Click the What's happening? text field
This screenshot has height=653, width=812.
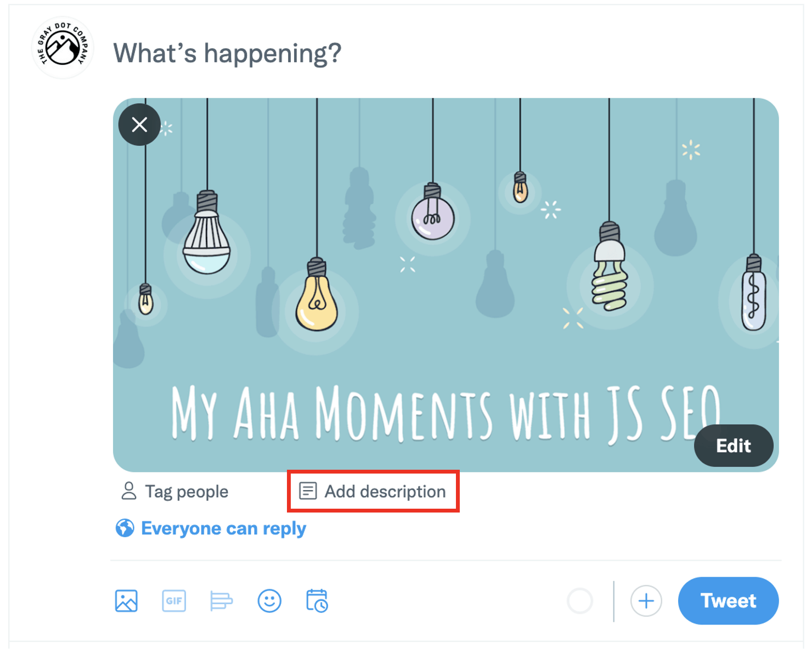coord(227,54)
